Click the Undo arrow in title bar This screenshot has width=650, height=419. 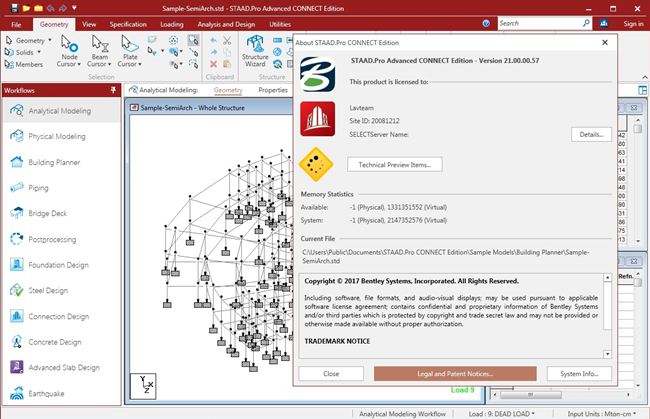(x=51, y=8)
